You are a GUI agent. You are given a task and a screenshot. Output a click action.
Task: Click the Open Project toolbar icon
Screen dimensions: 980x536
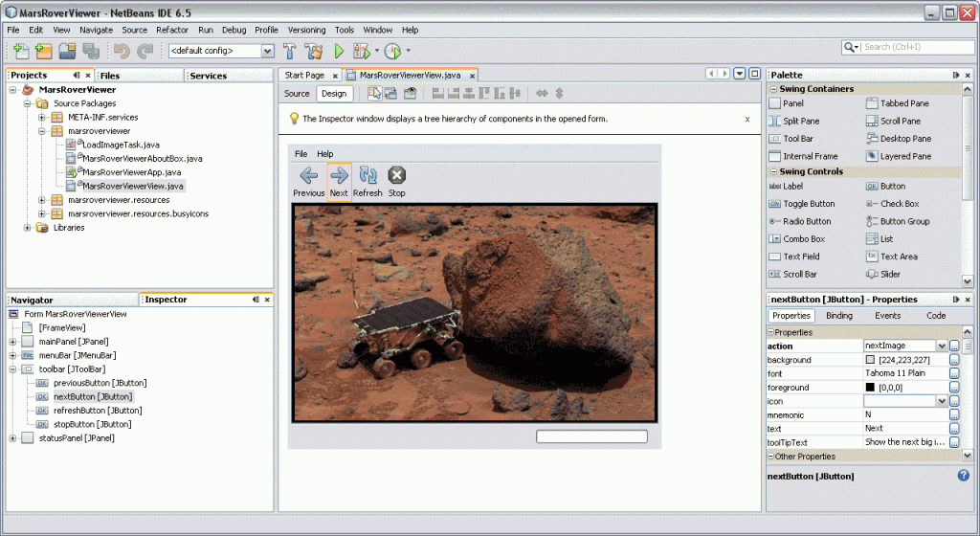[x=67, y=51]
